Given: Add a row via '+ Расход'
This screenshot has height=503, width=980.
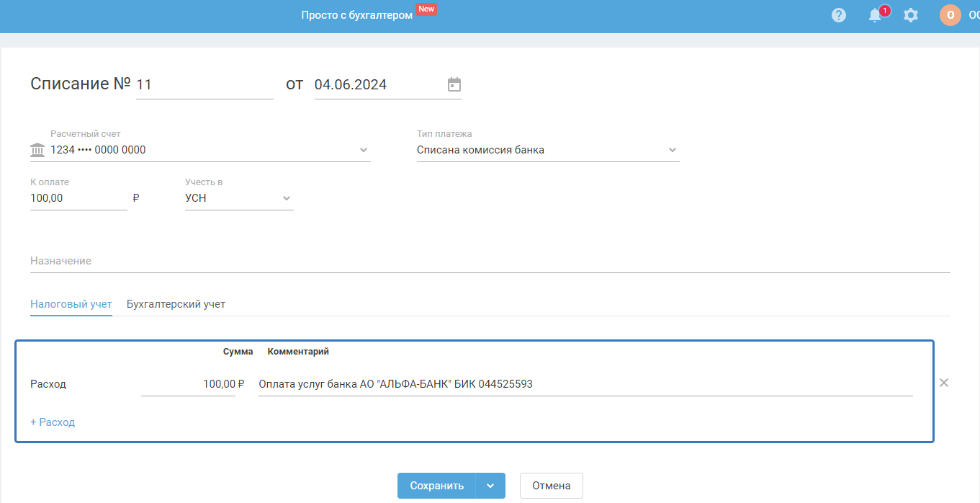Looking at the screenshot, I should click(53, 422).
